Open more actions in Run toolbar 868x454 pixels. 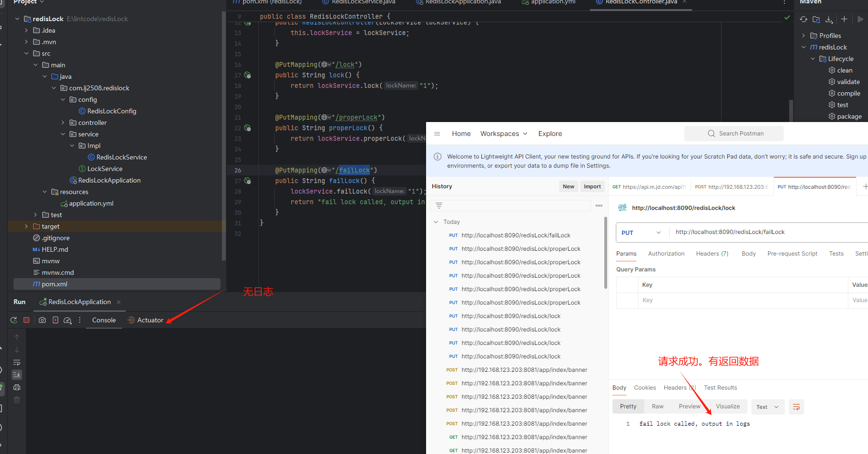coord(80,320)
